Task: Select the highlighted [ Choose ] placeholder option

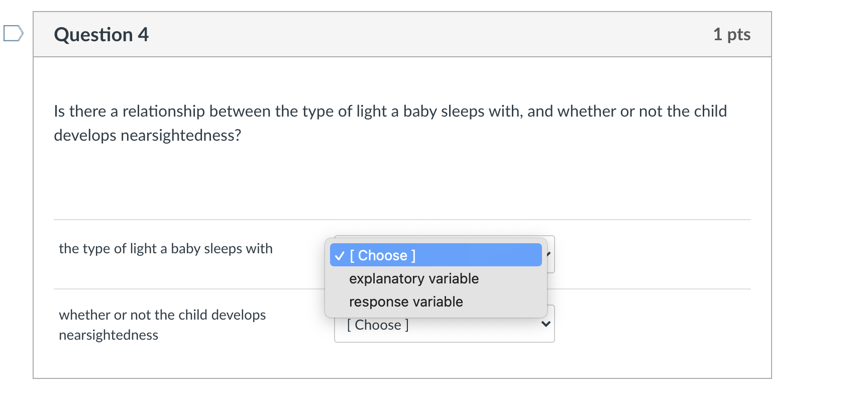Action: pos(435,255)
